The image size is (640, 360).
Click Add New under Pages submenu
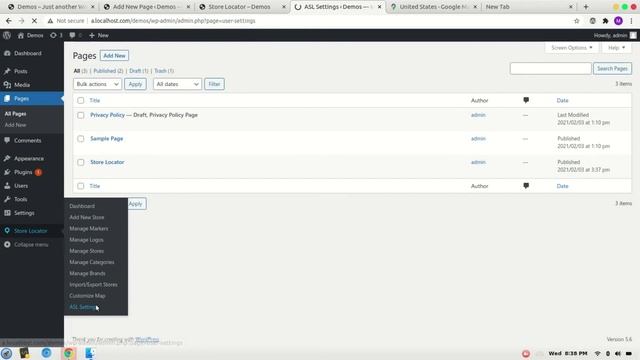(16, 125)
